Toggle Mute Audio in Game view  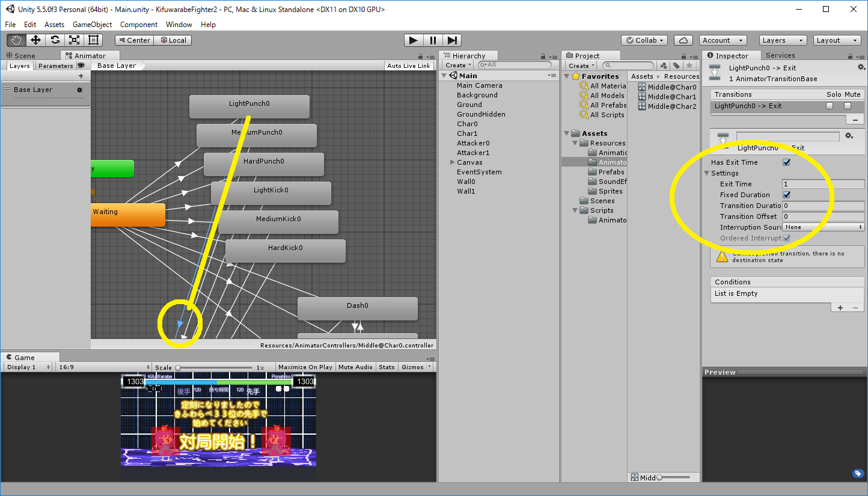coord(355,367)
